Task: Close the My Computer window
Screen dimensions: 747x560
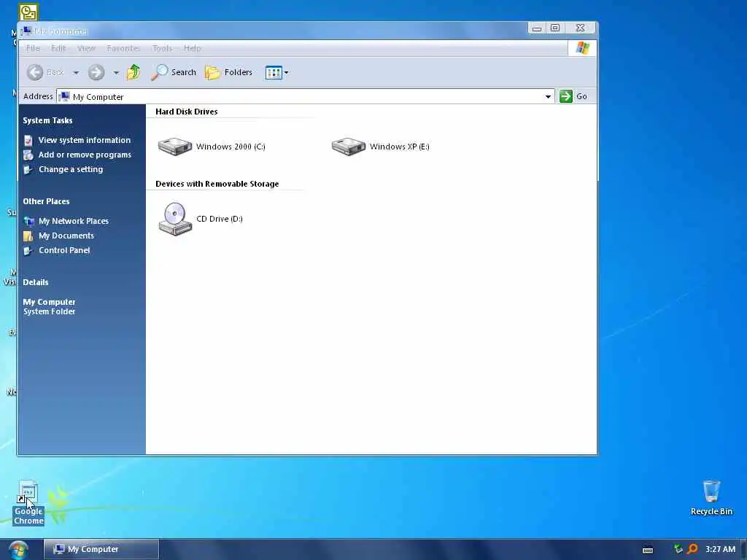Action: (580, 28)
